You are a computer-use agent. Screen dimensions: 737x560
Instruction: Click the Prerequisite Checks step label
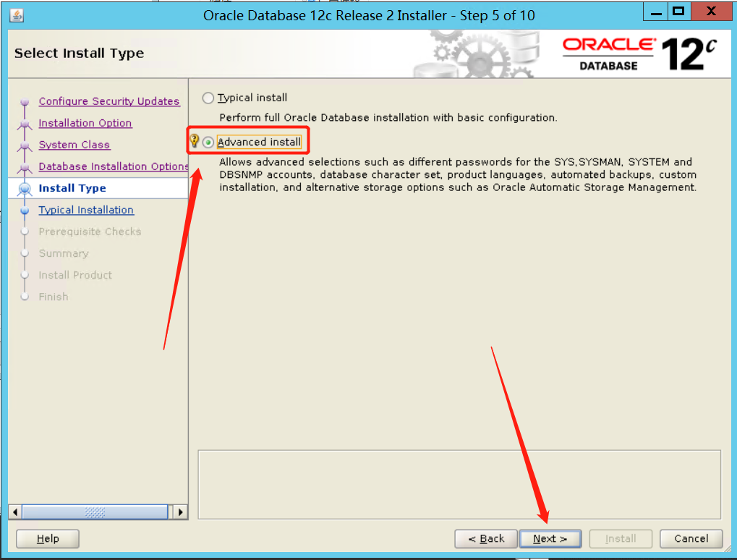[90, 232]
